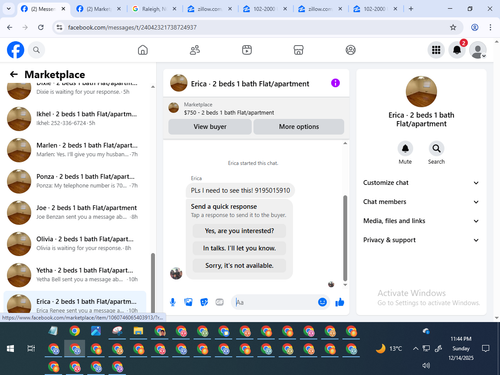Open the notifications bell with badge
Image resolution: width=500 pixels, height=375 pixels.
click(457, 50)
